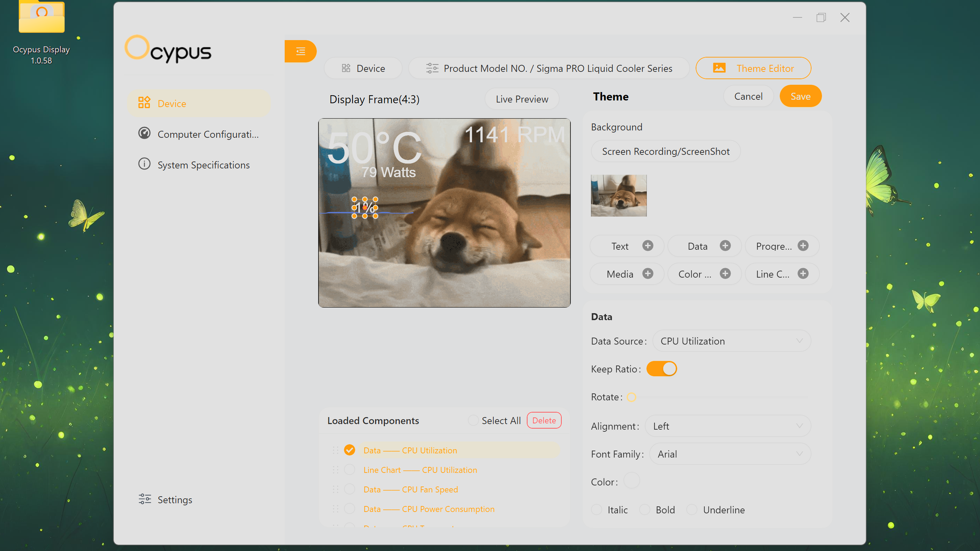Viewport: 980px width, 551px height.
Task: Toggle the Keep Ratio switch
Action: [661, 369]
